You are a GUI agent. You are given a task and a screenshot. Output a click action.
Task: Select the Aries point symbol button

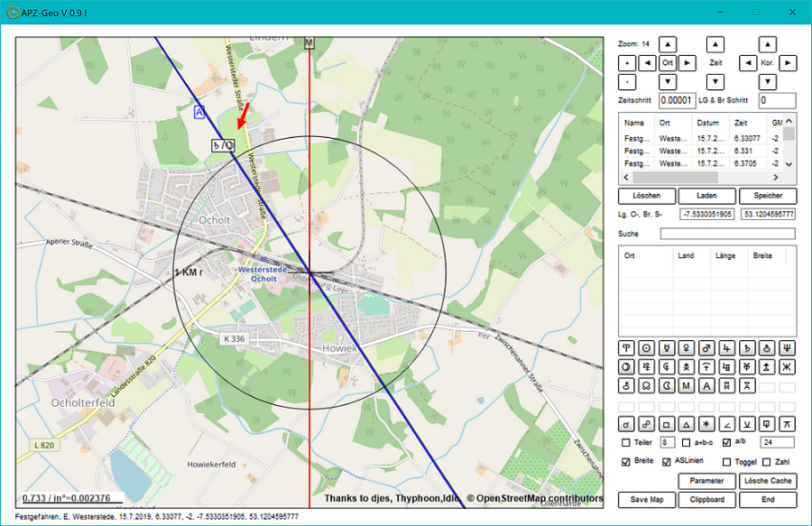pyautogui.click(x=626, y=348)
